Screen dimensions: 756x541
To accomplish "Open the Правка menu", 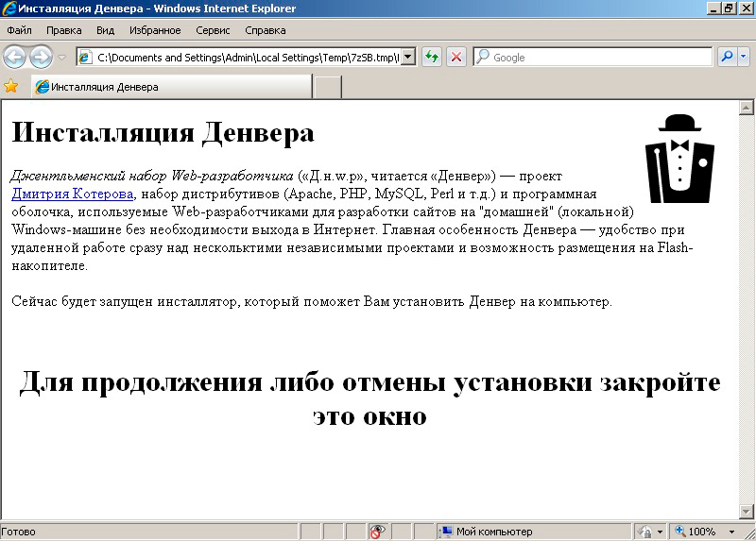I will click(63, 30).
